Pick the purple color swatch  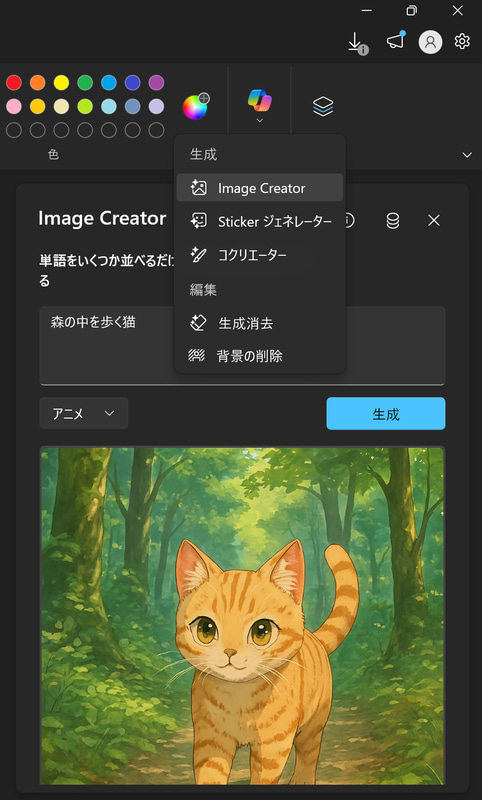[x=156, y=82]
